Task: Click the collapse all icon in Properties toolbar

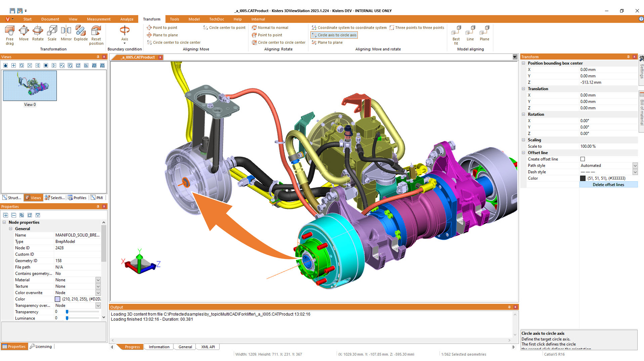Action: tap(14, 215)
